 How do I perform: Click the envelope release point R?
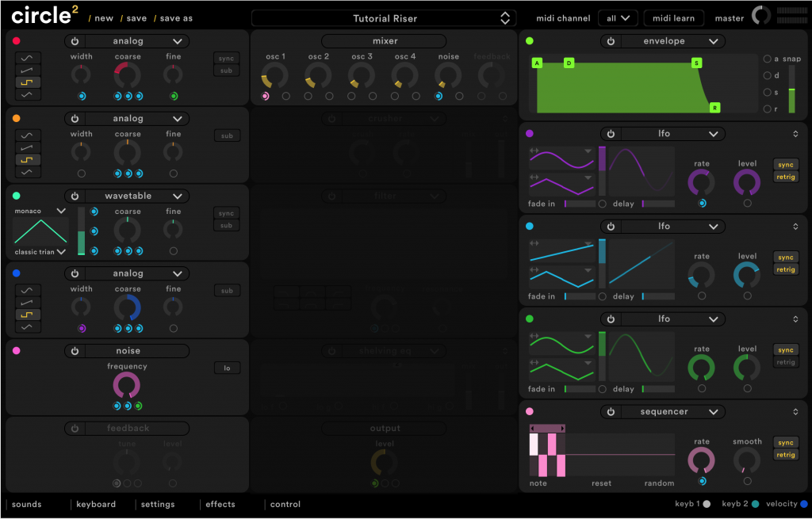pos(714,108)
